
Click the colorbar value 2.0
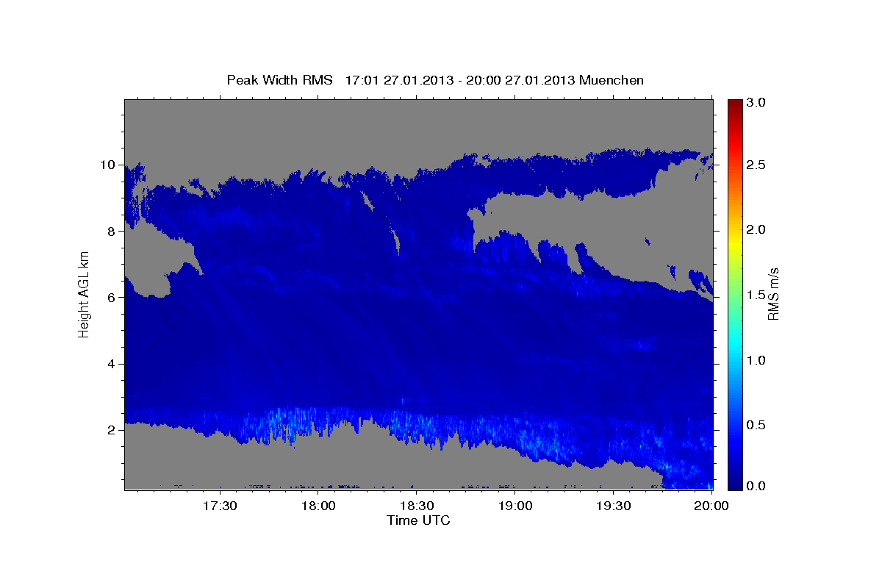[x=757, y=229]
